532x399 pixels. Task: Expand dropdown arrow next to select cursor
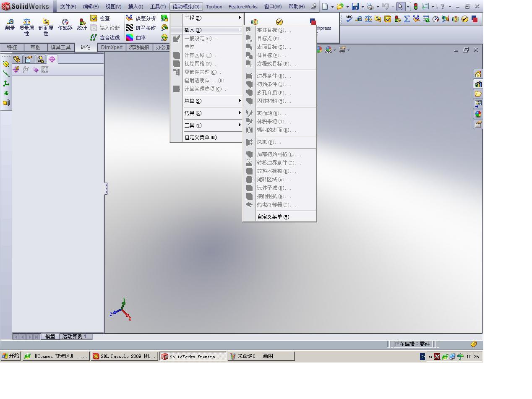(x=408, y=7)
